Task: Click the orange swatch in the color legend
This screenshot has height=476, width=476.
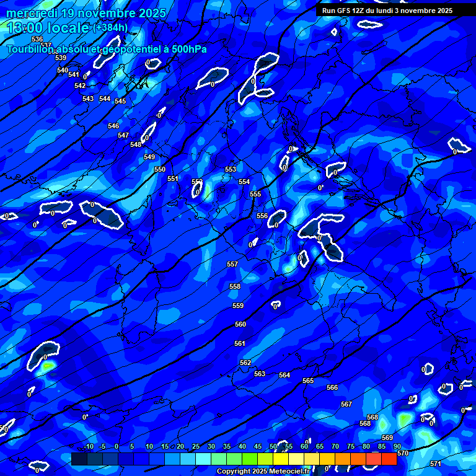Action: [342, 459]
